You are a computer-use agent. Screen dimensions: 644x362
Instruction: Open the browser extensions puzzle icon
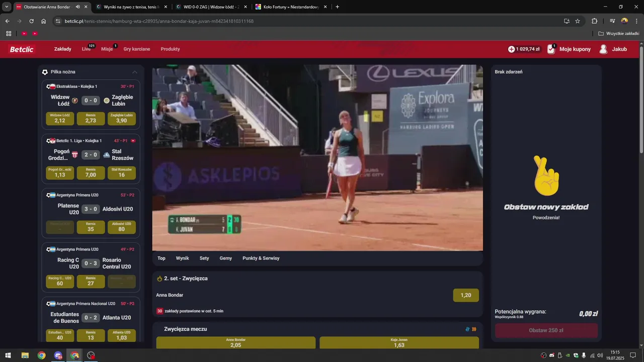point(595,21)
